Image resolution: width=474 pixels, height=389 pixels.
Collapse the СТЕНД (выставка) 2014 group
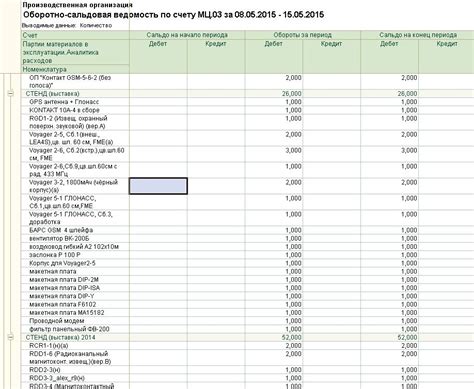click(10, 337)
